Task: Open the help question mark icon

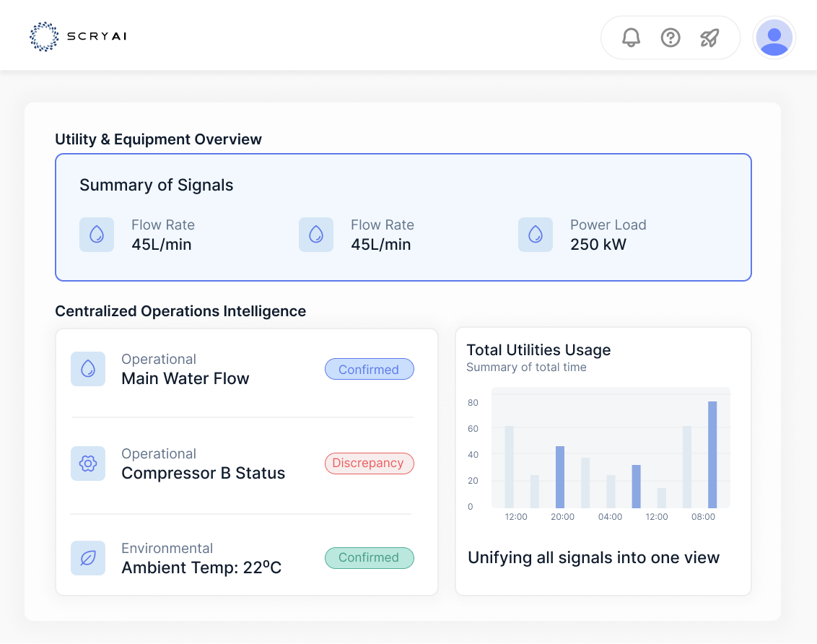Action: 670,38
